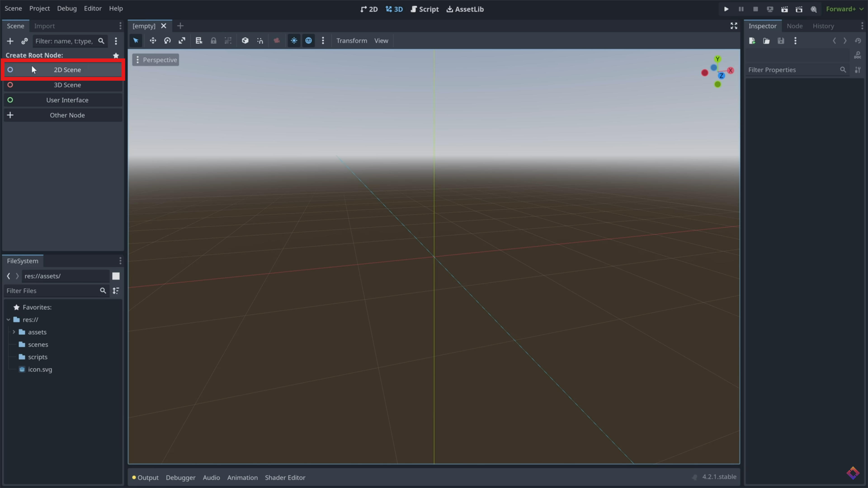
Task: Open the Project menu
Action: pos(39,8)
